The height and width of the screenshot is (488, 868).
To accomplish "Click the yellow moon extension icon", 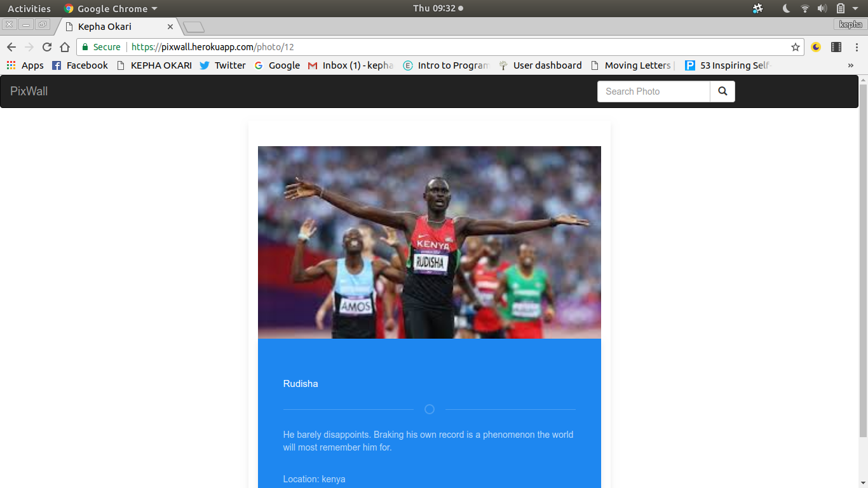I will coord(817,47).
